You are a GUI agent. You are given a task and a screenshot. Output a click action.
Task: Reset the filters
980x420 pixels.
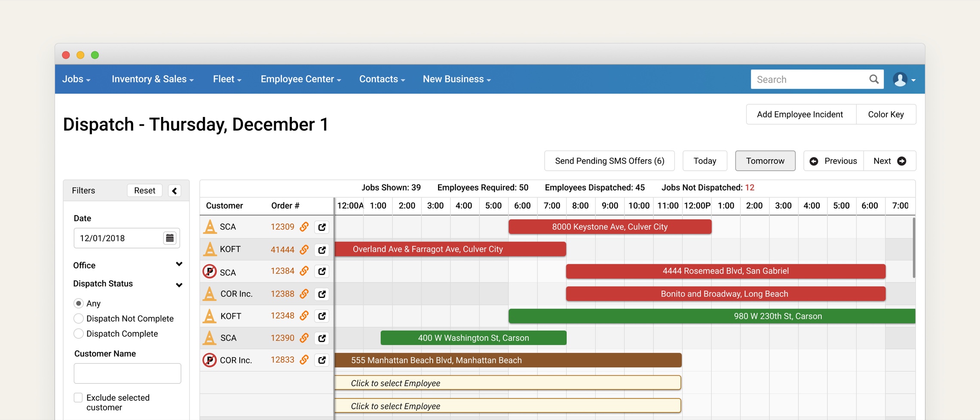click(144, 190)
